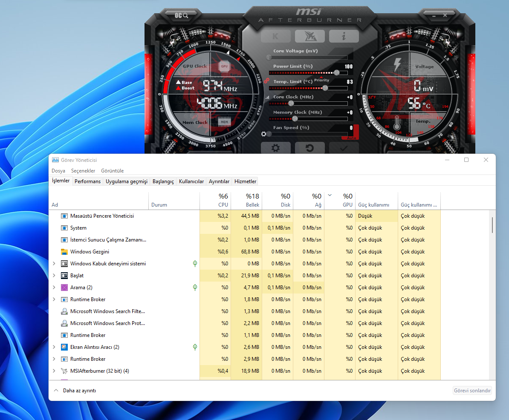Click the Temp. Limit slider handle

tap(325, 88)
